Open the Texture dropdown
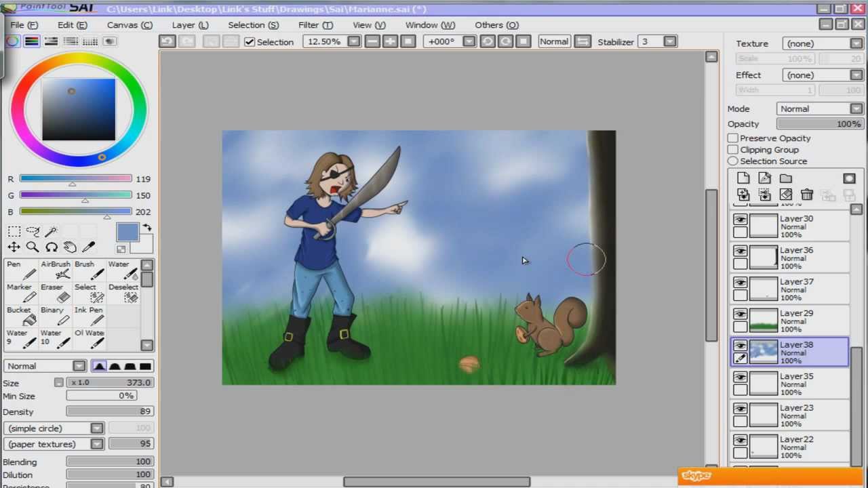Viewport: 868px width, 488px height. pyautogui.click(x=856, y=43)
